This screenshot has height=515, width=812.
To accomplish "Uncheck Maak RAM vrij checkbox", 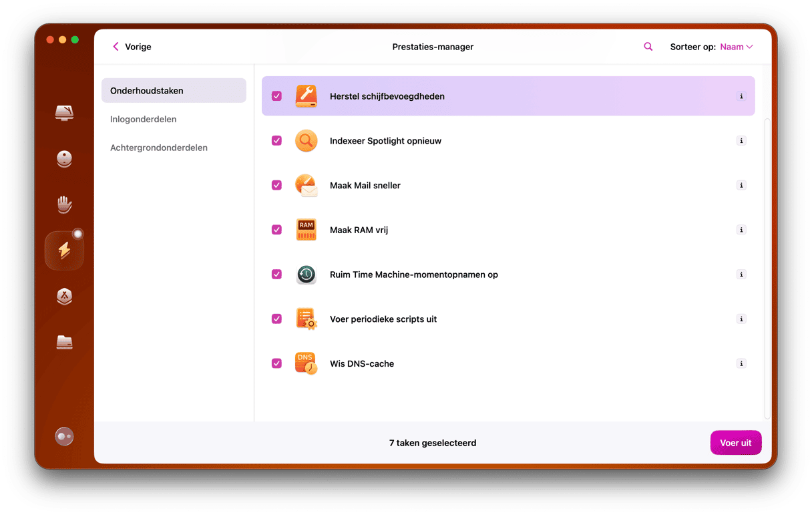I will [276, 230].
